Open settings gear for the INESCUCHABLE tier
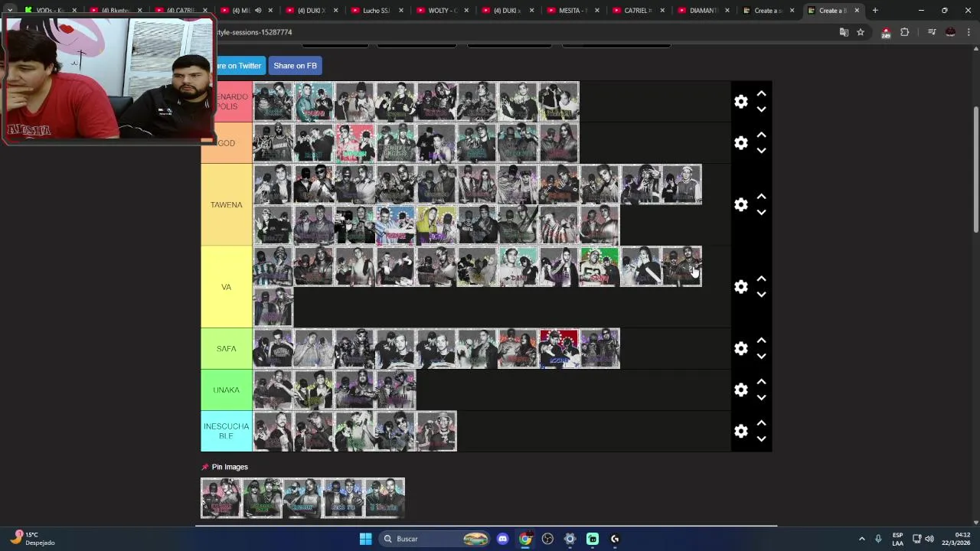 740,431
